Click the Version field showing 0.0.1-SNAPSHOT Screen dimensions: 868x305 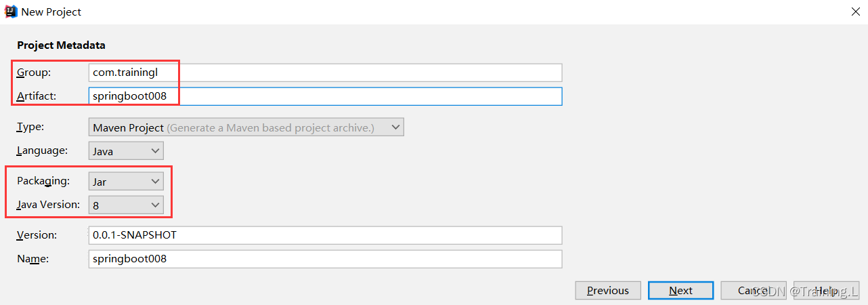(325, 235)
